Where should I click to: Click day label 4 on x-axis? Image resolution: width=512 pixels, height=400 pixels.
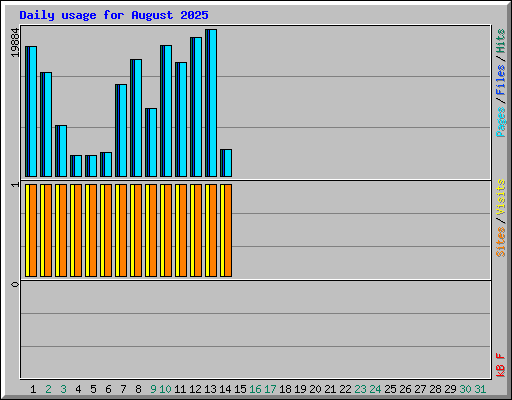click(x=78, y=389)
